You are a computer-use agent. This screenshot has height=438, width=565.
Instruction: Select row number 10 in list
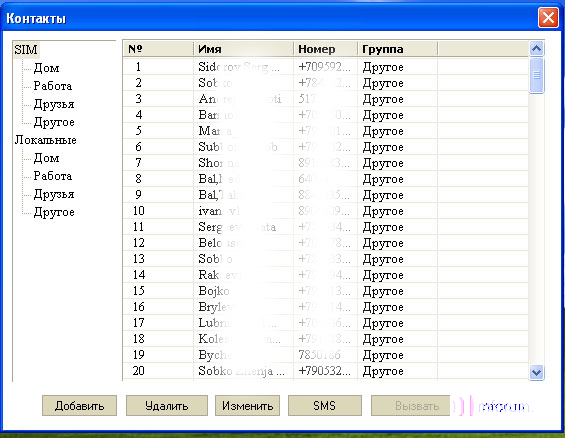click(x=325, y=211)
